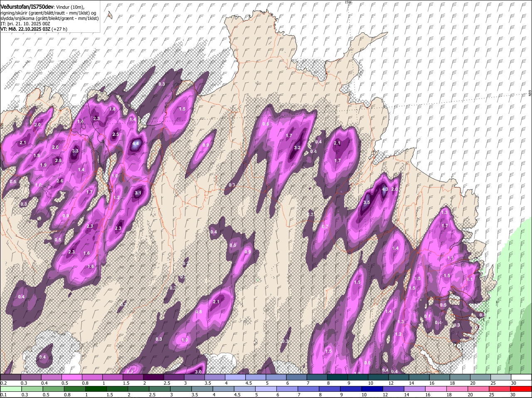
Task: Click the bright red swatch after 30 in lower scale
Action: tap(521, 389)
